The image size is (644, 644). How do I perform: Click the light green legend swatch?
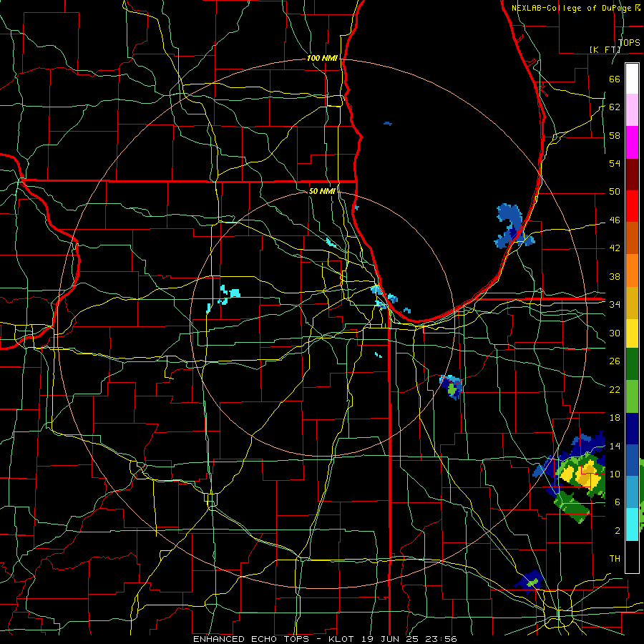[x=632, y=396]
